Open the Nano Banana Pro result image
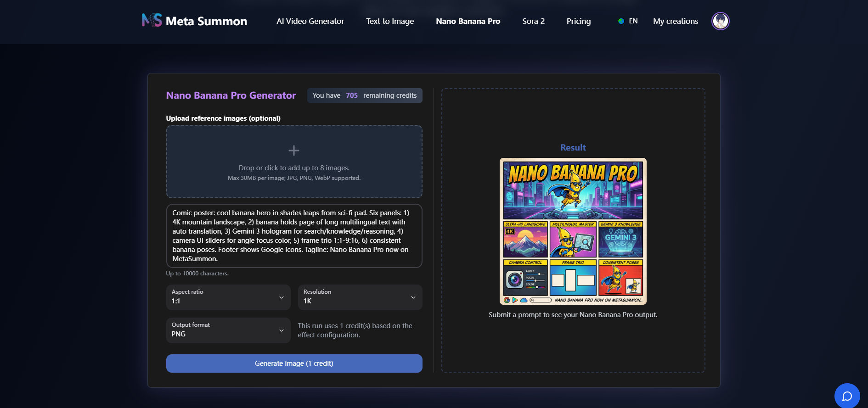 [x=573, y=231]
